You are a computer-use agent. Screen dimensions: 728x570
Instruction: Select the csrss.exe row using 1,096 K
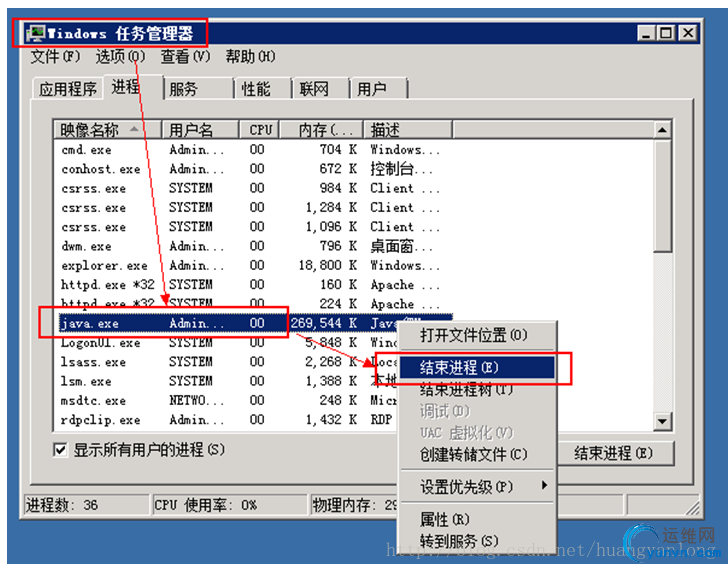pos(254,227)
